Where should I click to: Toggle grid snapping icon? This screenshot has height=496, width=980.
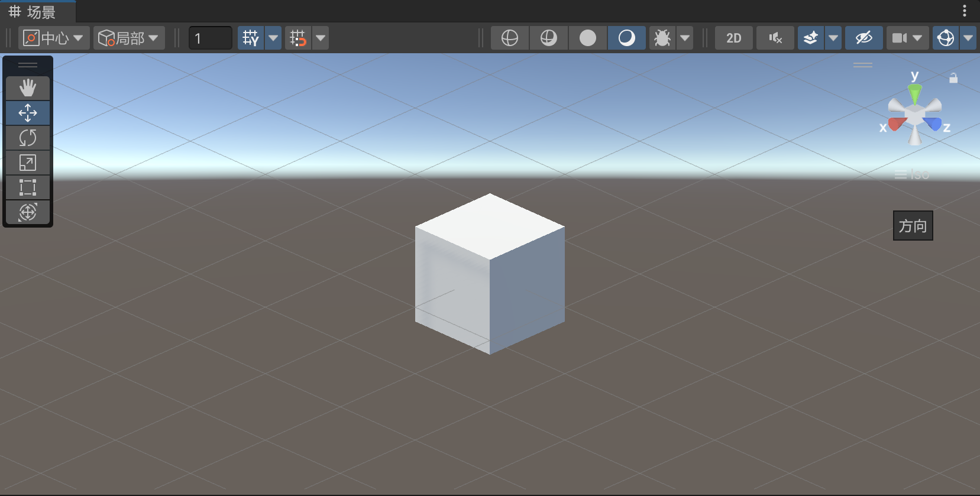pyautogui.click(x=298, y=38)
